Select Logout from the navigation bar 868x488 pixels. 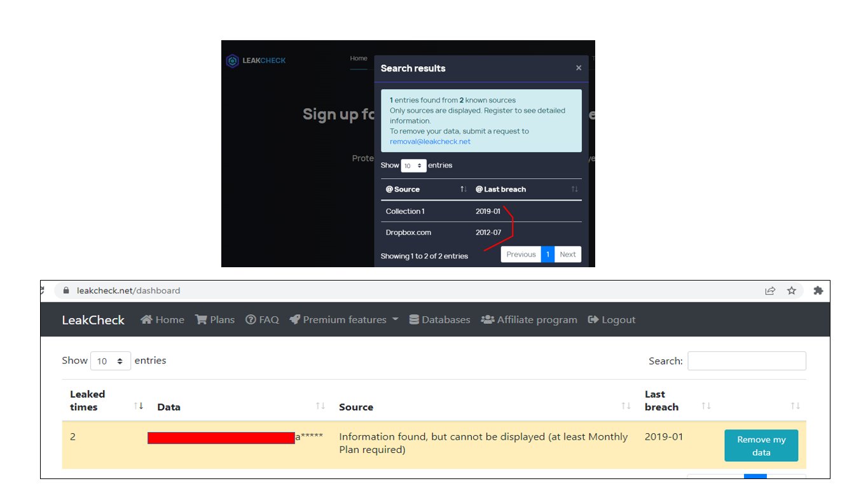(x=610, y=319)
